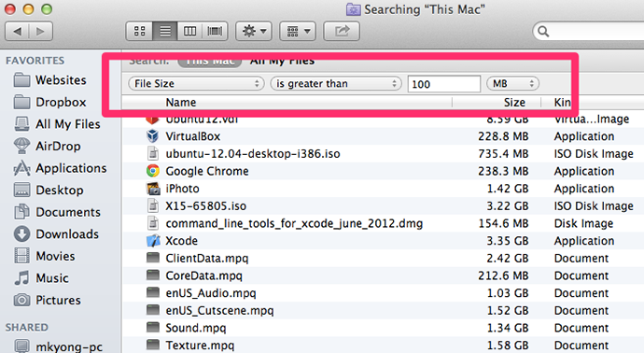Click the 'Searching This Mac' title folder icon
Screen dimensions: 644x353
(353, 9)
